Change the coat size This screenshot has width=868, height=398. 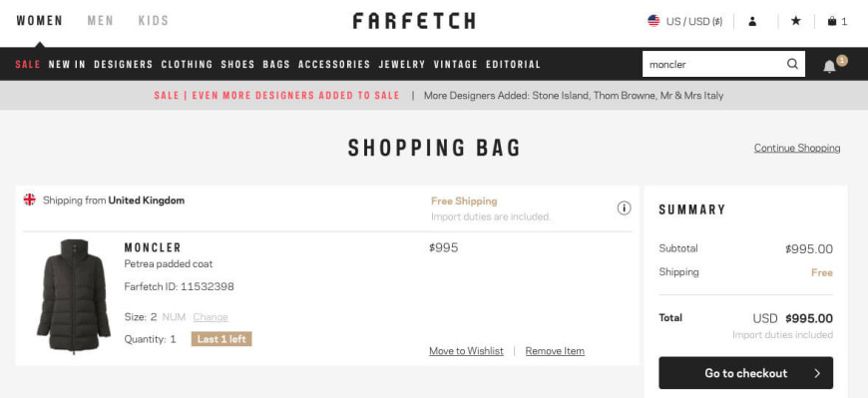211,317
